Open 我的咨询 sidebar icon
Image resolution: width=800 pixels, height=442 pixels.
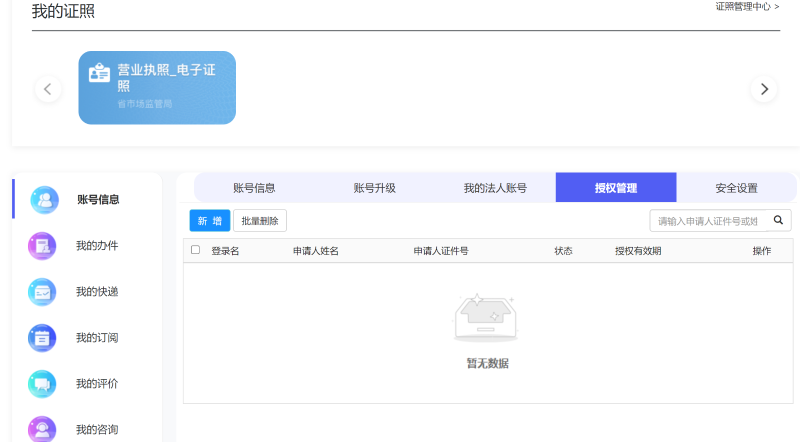42,429
